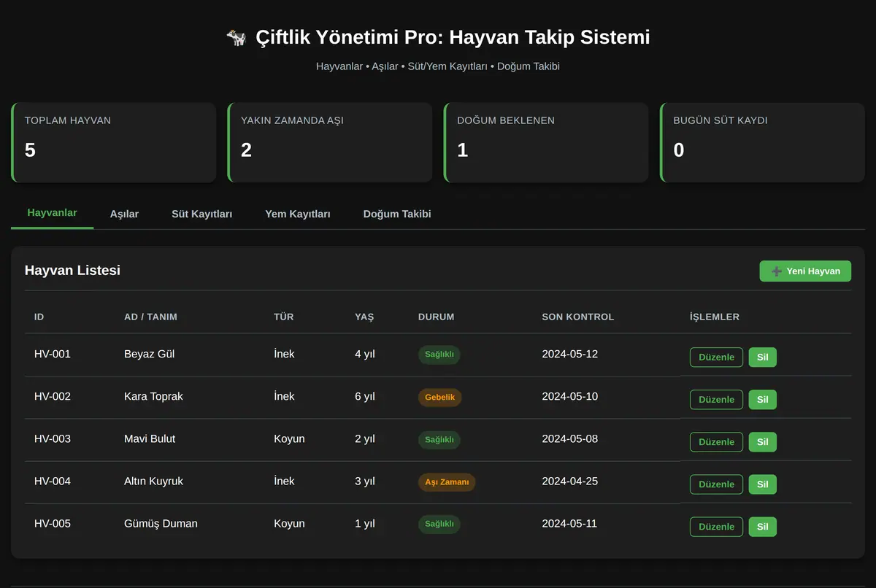The image size is (876, 588).
Task: Click the date 2024-04-25
Action: (570, 481)
